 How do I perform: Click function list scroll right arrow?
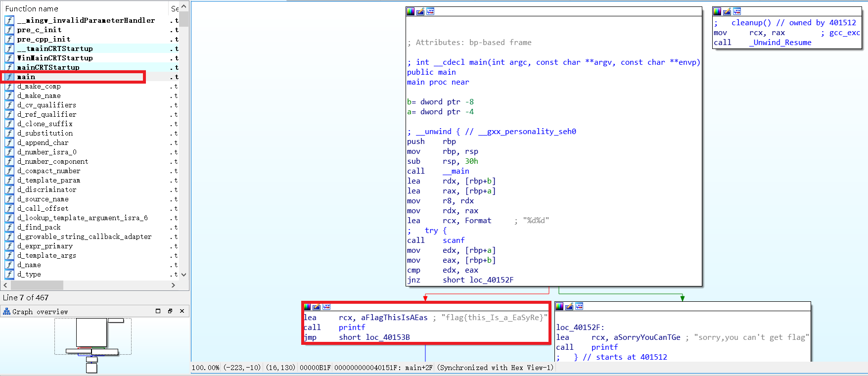coord(173,285)
